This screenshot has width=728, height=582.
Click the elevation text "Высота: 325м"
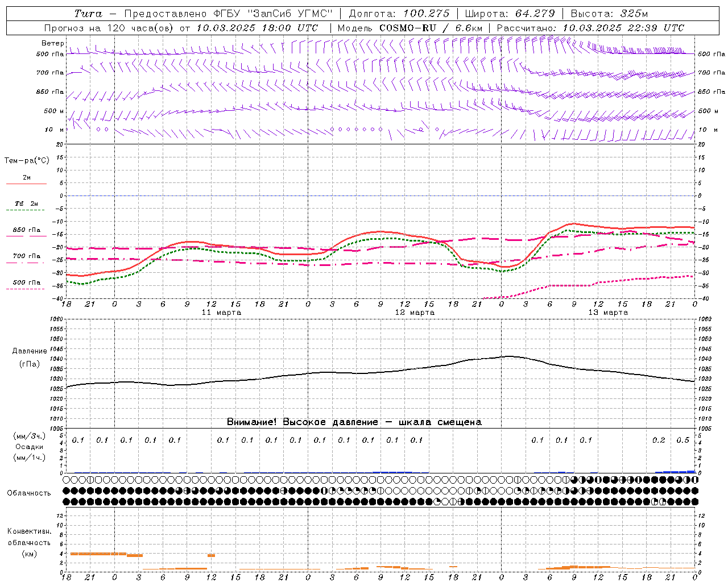[x=609, y=14]
